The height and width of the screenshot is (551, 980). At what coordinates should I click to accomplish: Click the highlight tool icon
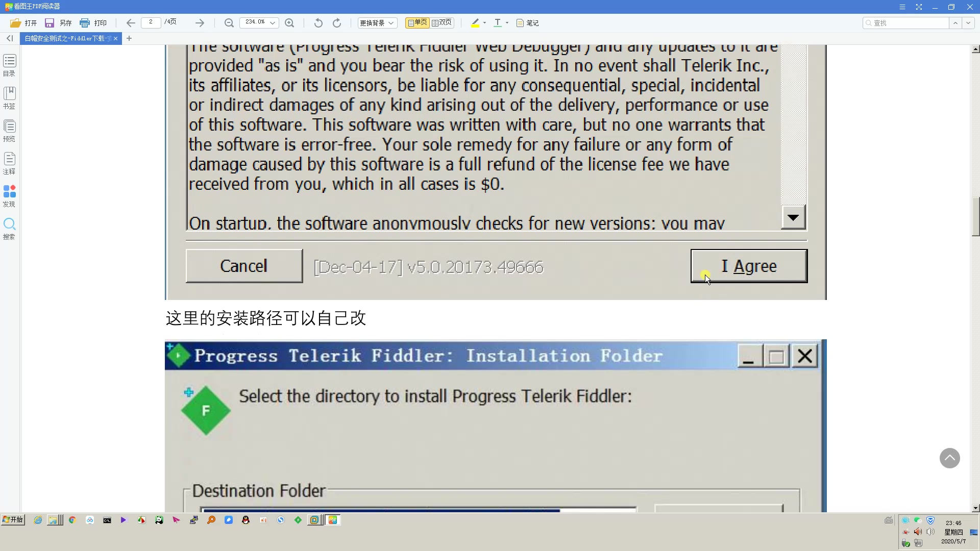point(475,23)
